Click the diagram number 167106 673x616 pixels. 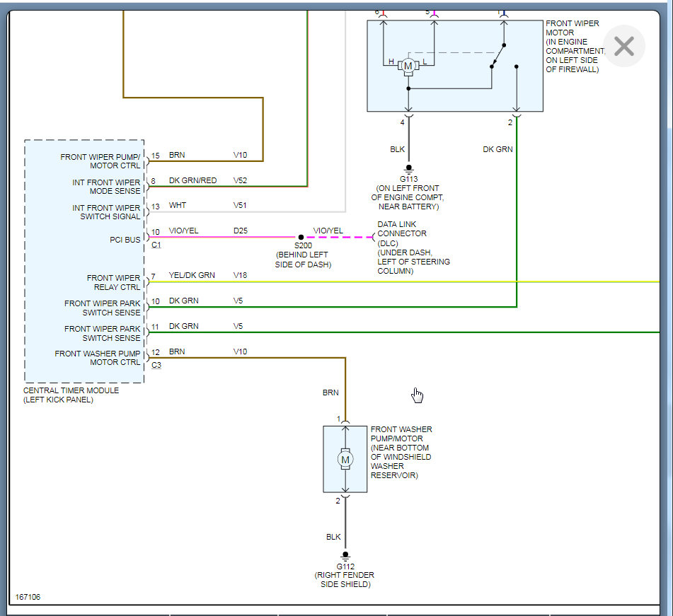point(28,597)
